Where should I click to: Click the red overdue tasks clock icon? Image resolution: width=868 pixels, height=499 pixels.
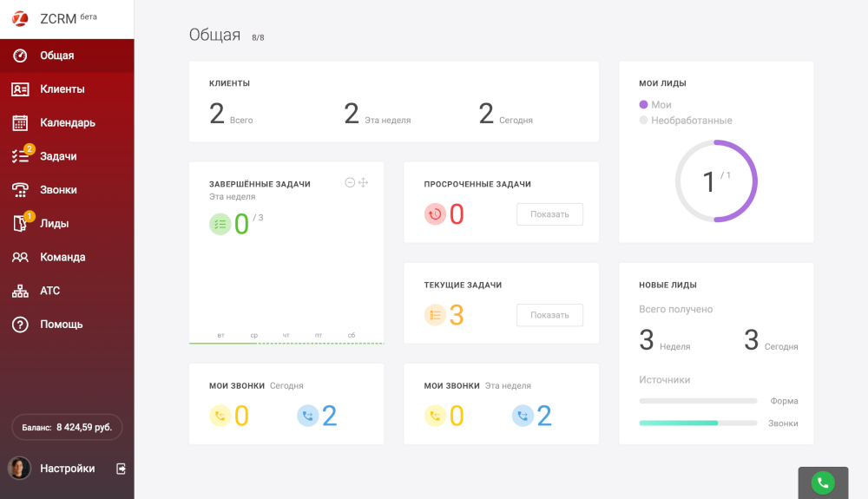[x=435, y=214]
